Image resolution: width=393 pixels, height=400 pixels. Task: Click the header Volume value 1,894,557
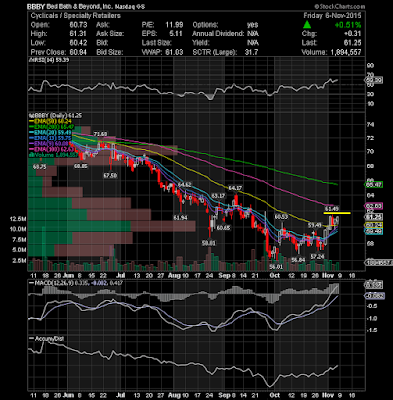pyautogui.click(x=345, y=52)
